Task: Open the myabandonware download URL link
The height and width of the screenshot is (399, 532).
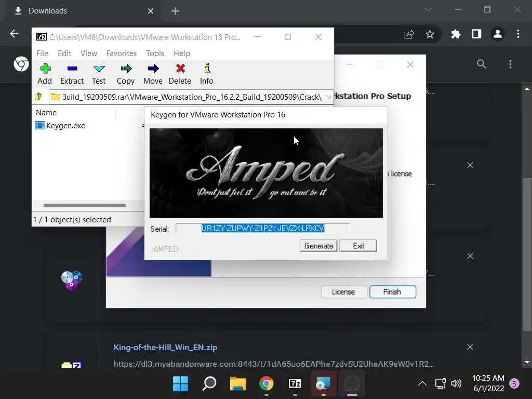Action: [274, 364]
